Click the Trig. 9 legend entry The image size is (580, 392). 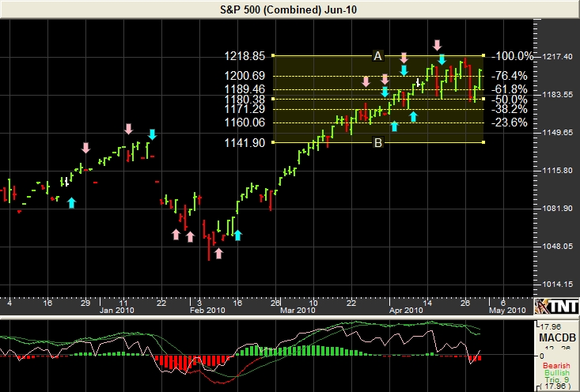[557, 380]
